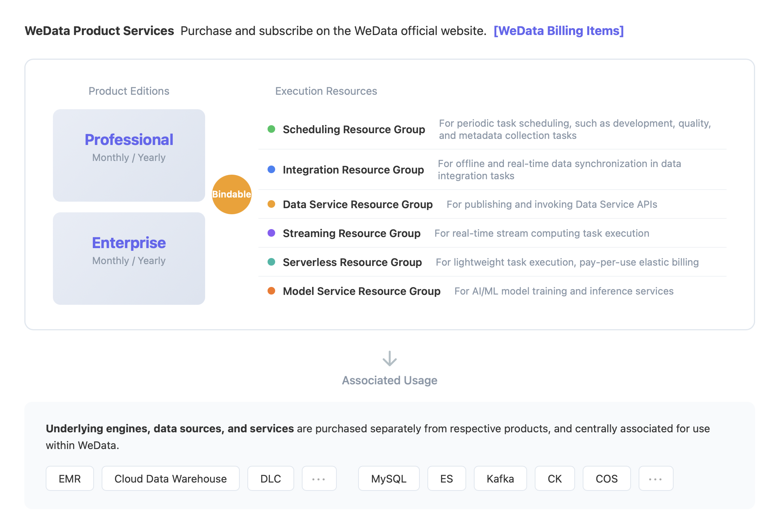Viewport: 784px width, 532px height.
Task: Expand the ellipsis tag after COS
Action: [x=656, y=478]
